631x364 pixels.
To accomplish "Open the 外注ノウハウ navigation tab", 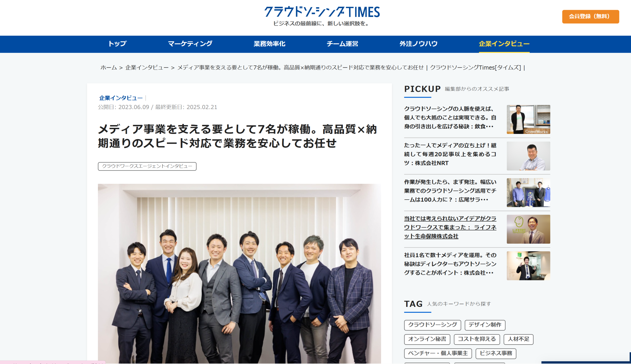I will (x=418, y=44).
